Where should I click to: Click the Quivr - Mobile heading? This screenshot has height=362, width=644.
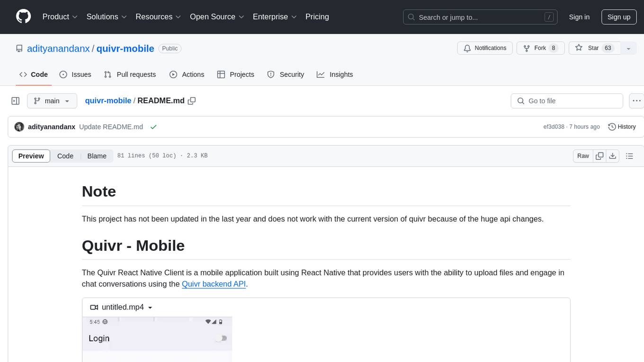click(x=133, y=245)
